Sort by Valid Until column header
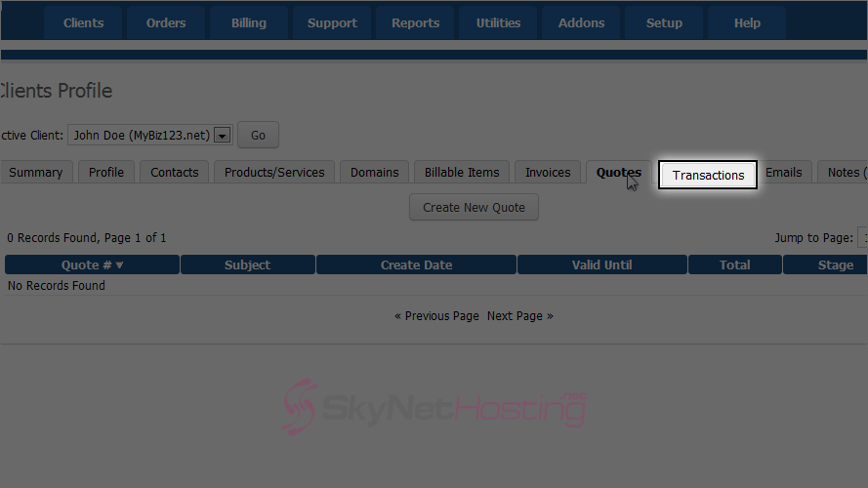The width and height of the screenshot is (868, 488). coord(601,265)
